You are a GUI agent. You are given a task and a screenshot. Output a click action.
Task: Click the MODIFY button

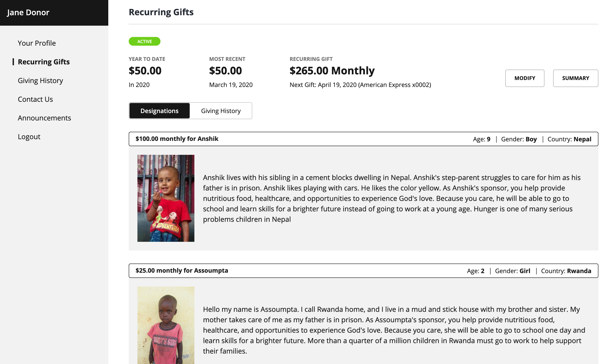pyautogui.click(x=524, y=78)
